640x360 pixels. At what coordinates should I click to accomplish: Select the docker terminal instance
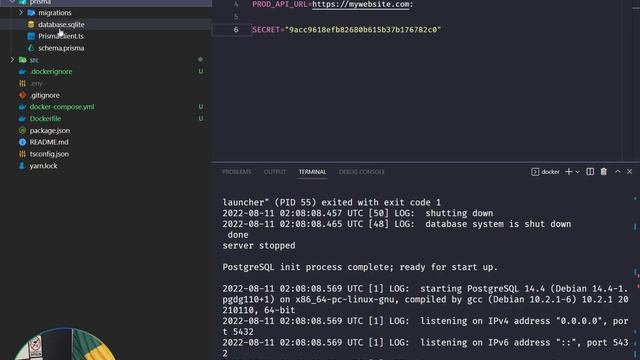(x=546, y=172)
